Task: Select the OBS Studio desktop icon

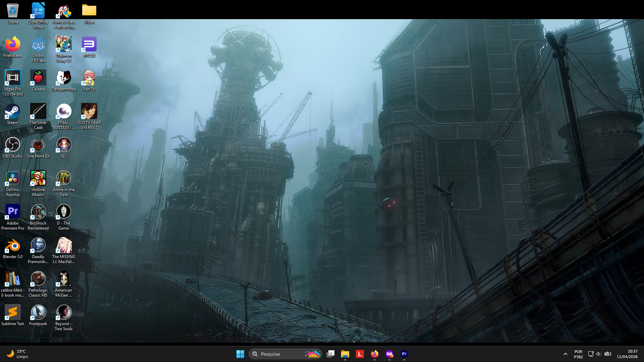Action: click(12, 145)
